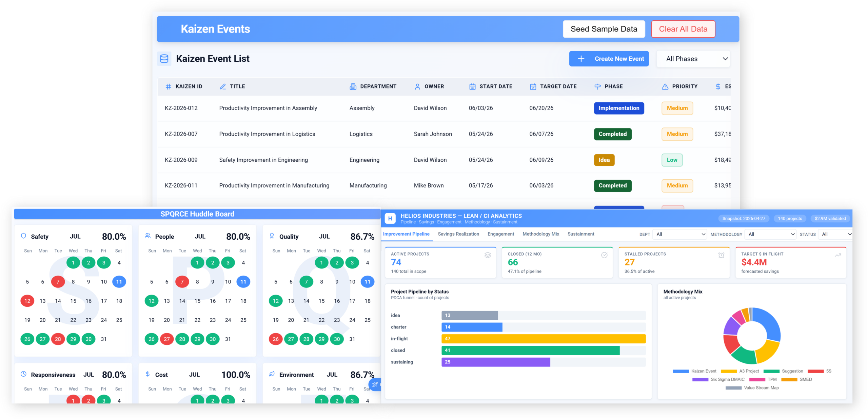Click the award ribbon icon on the Quality card

(272, 236)
